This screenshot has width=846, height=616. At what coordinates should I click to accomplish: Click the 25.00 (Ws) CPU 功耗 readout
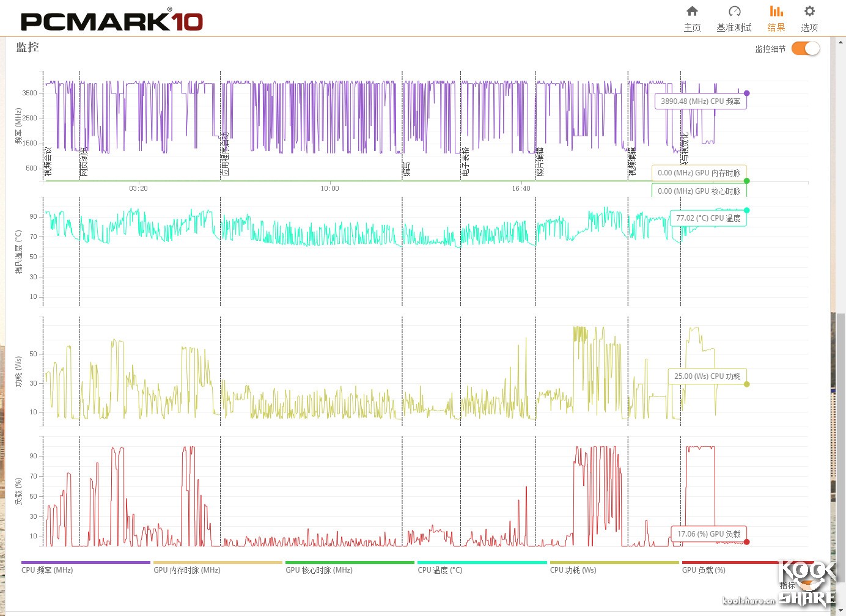[707, 376]
